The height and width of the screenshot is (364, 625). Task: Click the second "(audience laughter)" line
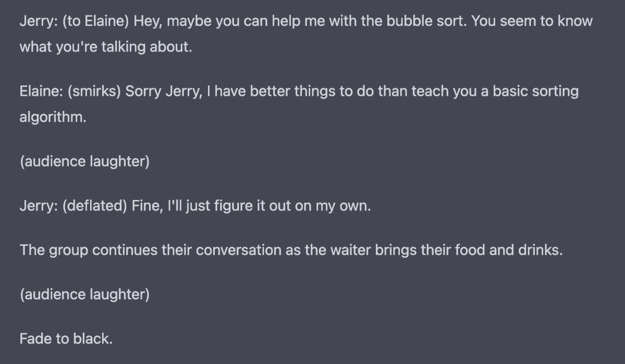tap(84, 294)
